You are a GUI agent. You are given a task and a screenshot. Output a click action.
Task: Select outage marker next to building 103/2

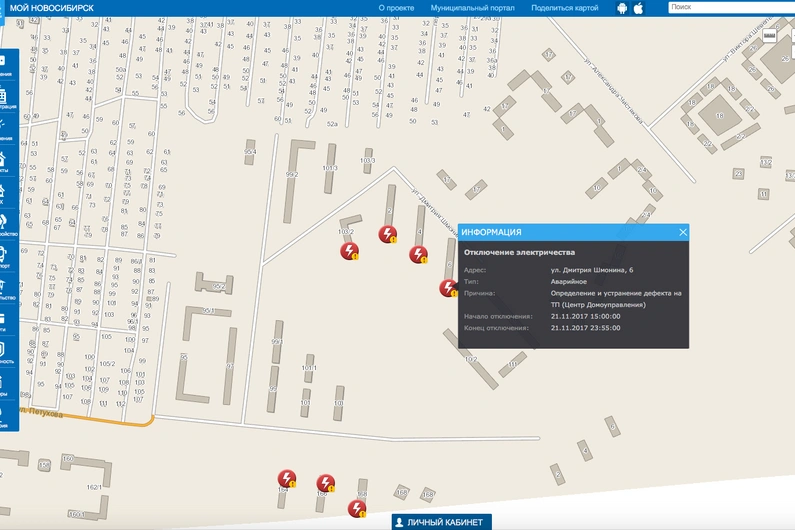(350, 251)
